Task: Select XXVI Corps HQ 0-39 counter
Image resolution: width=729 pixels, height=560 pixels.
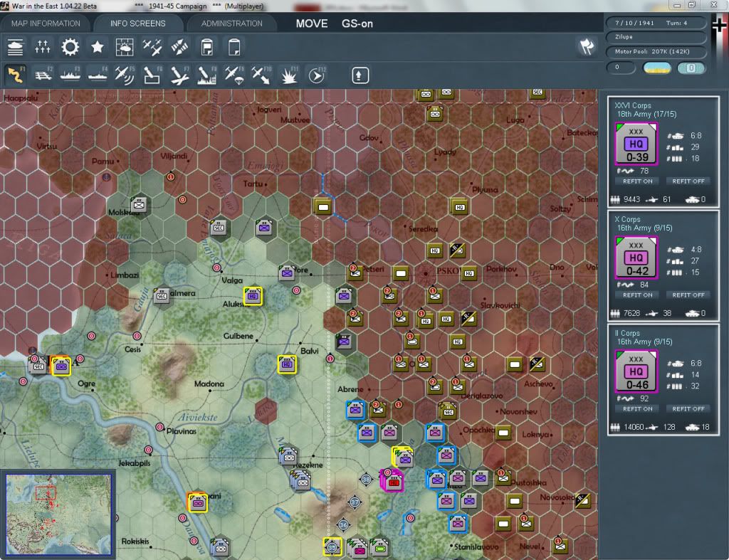Action: (636, 144)
